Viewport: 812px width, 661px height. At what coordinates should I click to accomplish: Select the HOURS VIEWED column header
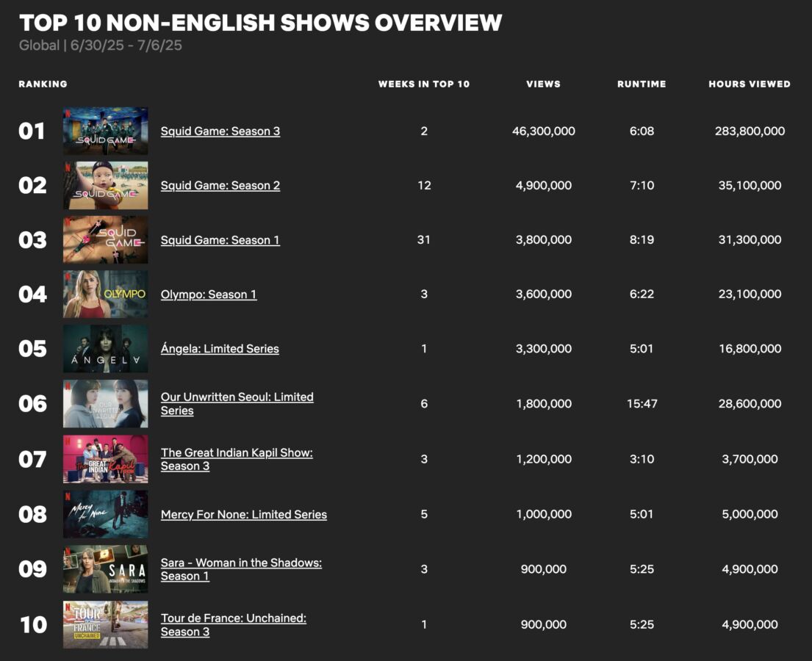[750, 84]
